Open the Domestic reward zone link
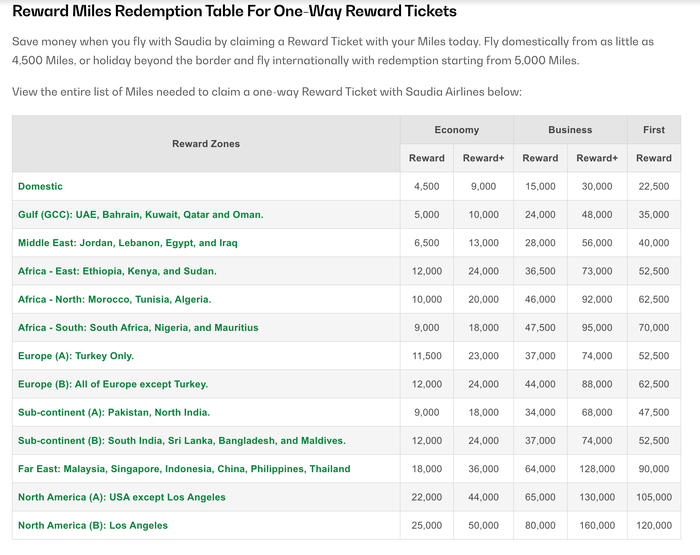 pos(40,186)
